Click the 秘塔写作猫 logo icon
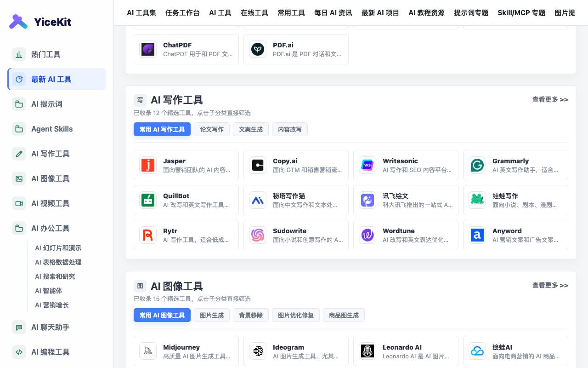Viewport: 588px width, 368px height. coord(258,200)
